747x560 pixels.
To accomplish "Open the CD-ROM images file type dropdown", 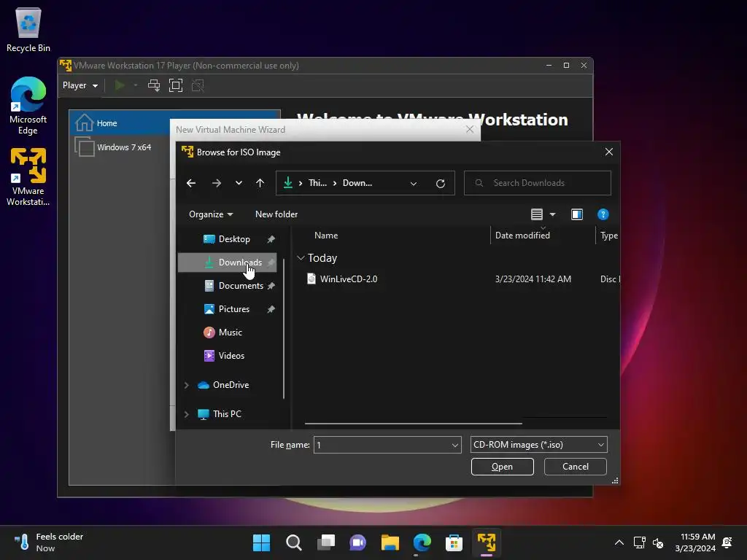I will pyautogui.click(x=538, y=445).
